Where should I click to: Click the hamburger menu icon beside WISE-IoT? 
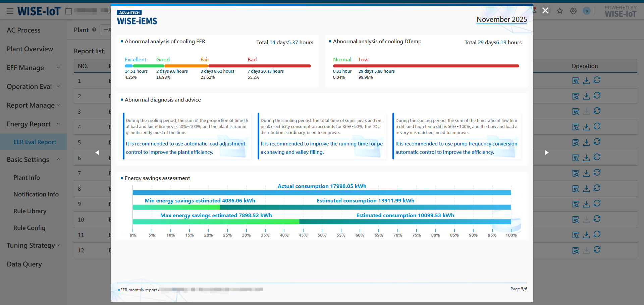tap(10, 11)
